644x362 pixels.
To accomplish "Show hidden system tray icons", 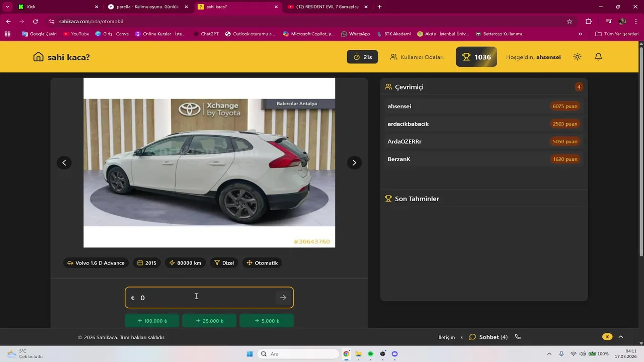I will click(x=549, y=354).
